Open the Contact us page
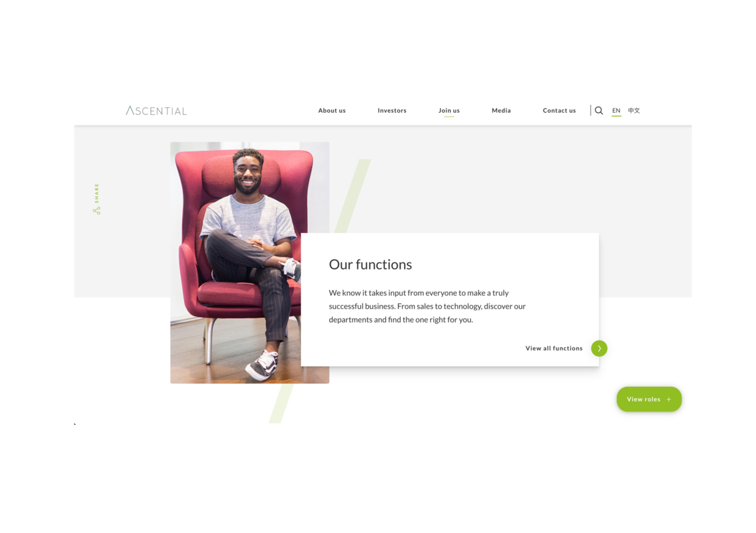This screenshot has height=533, width=756. point(559,111)
